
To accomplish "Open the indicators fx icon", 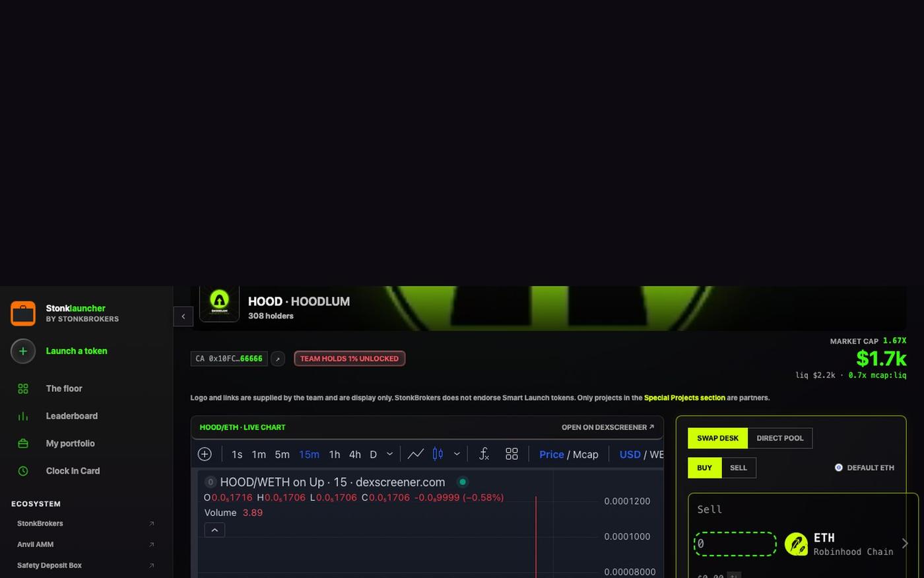I will (484, 454).
